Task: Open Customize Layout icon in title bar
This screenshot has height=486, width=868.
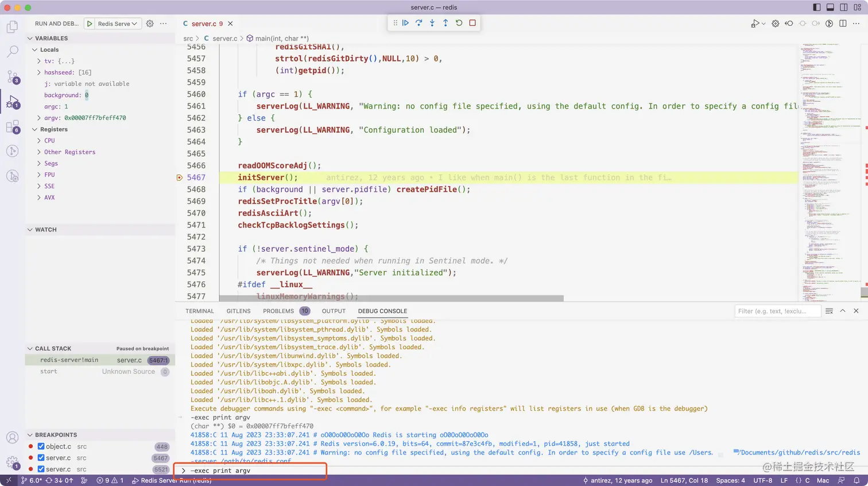Action: coord(857,7)
